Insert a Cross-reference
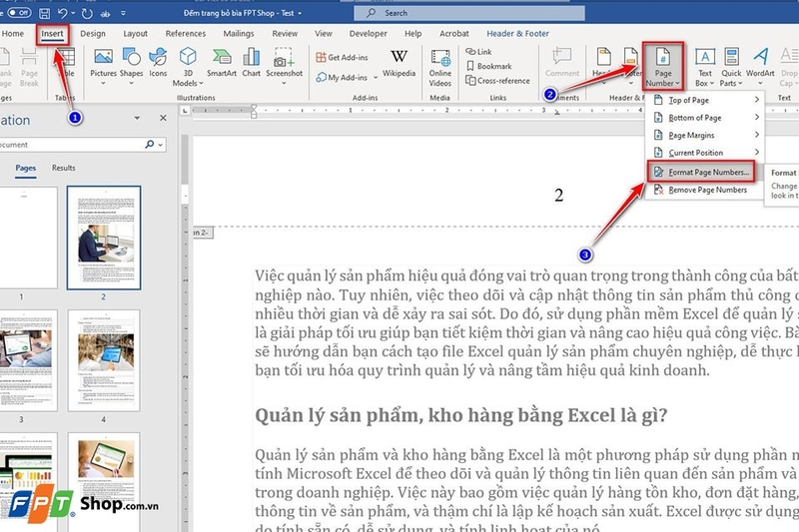799x532 pixels. pos(497,81)
